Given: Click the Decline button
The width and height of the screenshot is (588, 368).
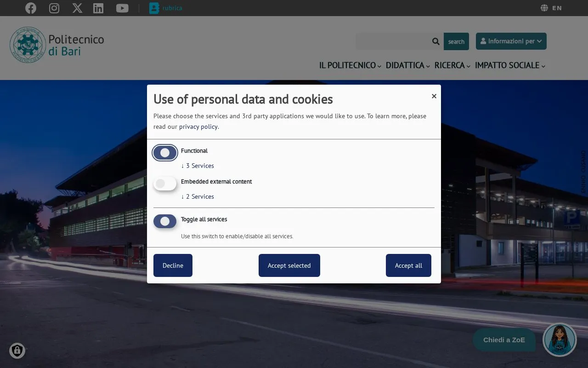Looking at the screenshot, I should (173, 265).
